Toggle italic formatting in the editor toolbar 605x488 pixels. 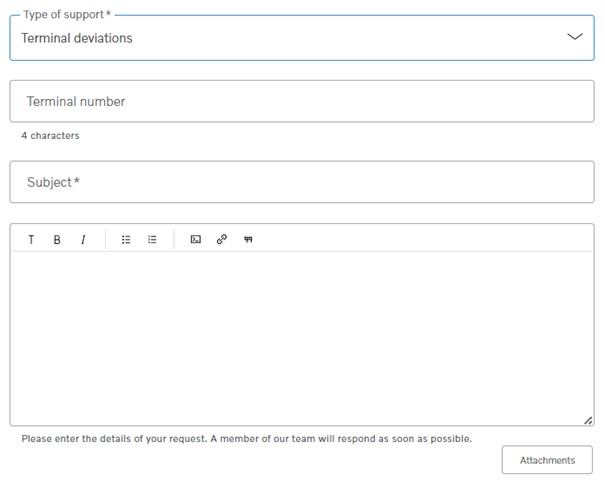(x=83, y=240)
